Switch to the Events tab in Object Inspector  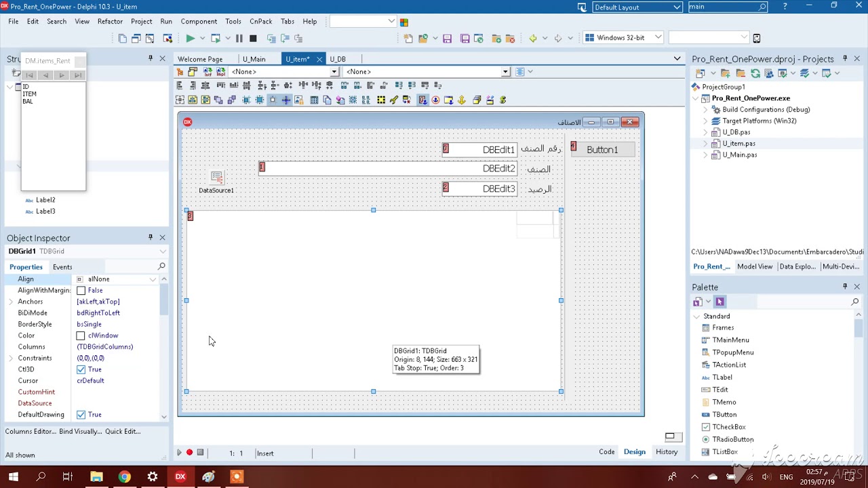point(62,267)
